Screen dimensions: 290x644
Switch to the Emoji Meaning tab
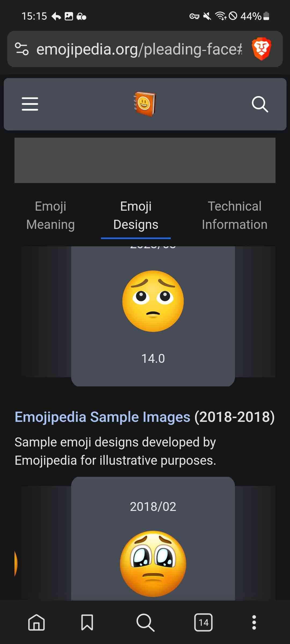pos(50,215)
